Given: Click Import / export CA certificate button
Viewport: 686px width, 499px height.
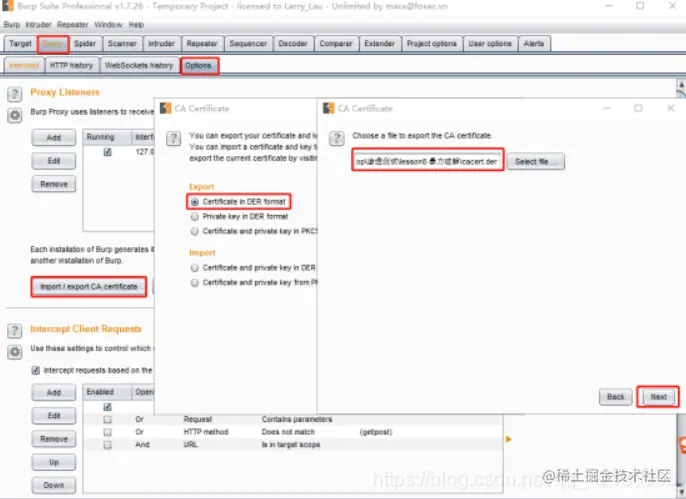Looking at the screenshot, I should click(89, 287).
